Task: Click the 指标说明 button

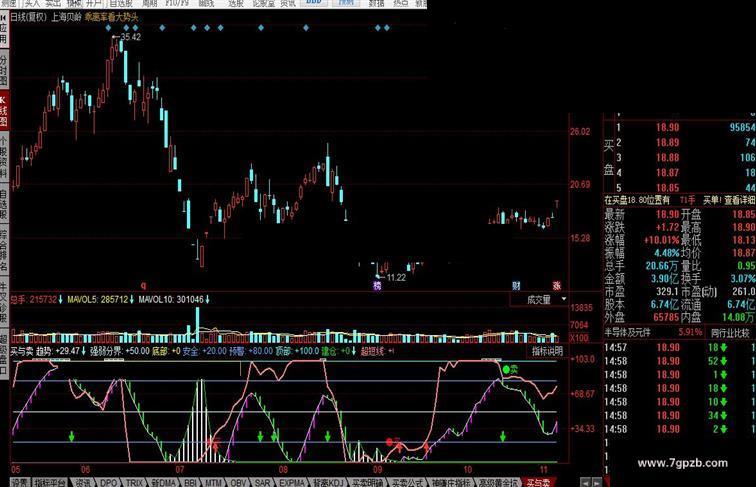Action: click(547, 351)
